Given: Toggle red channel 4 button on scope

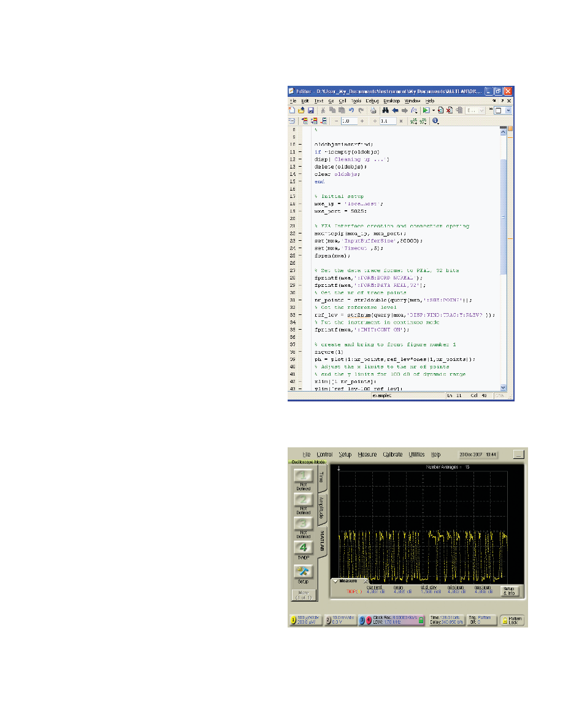Looking at the screenshot, I should tap(369, 620).
